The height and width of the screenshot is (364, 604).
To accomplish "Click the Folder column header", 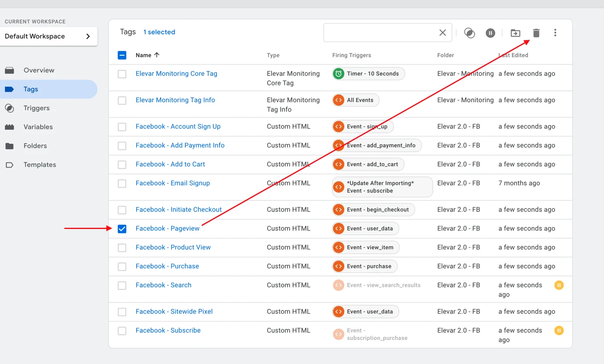I will tap(446, 55).
